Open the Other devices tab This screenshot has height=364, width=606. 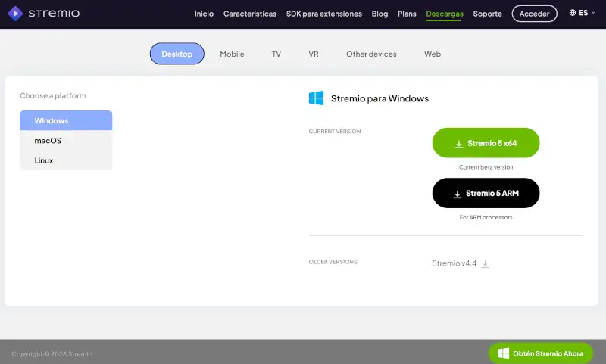371,54
